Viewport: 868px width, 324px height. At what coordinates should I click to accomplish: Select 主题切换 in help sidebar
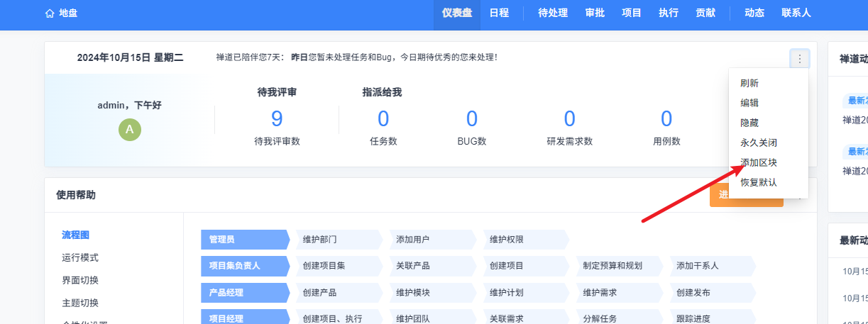80,303
